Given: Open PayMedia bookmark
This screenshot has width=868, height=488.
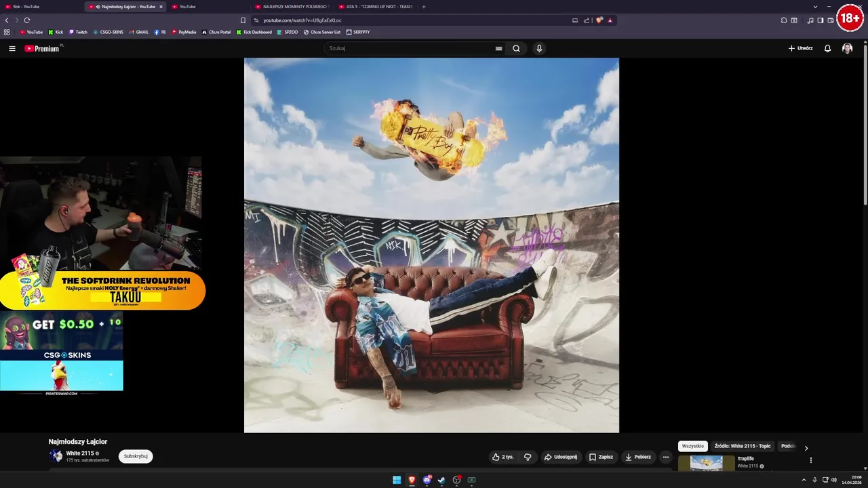Looking at the screenshot, I should [184, 32].
